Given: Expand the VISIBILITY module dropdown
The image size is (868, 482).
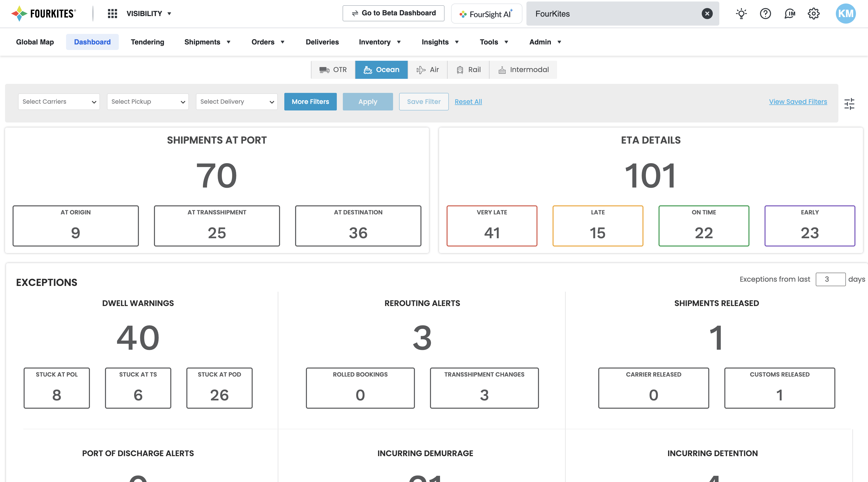Looking at the screenshot, I should (149, 14).
